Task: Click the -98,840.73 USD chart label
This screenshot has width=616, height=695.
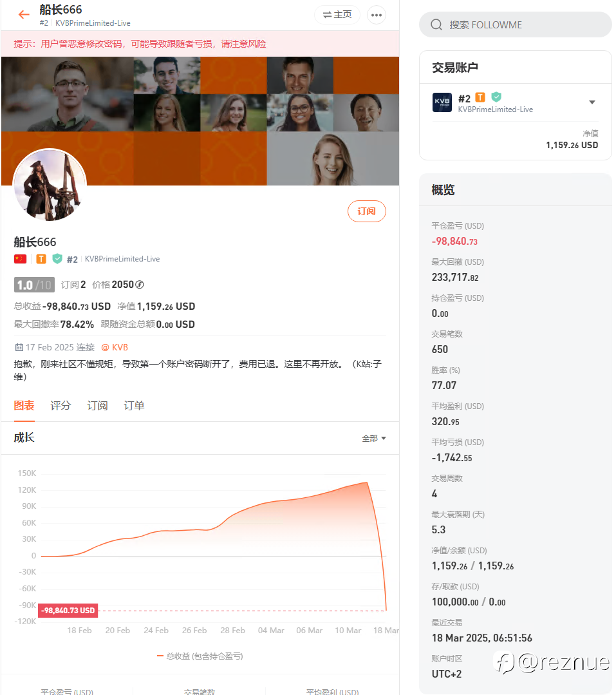Action: tap(68, 611)
